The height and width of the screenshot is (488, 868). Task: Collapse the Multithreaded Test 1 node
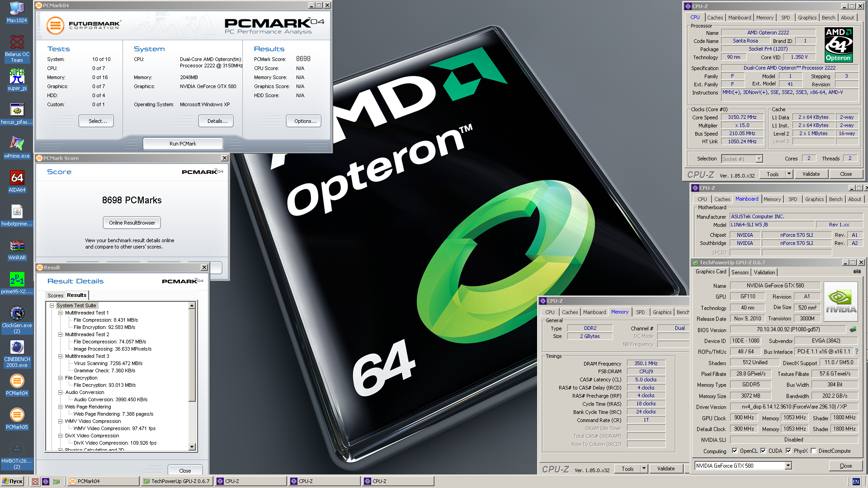pyautogui.click(x=60, y=313)
